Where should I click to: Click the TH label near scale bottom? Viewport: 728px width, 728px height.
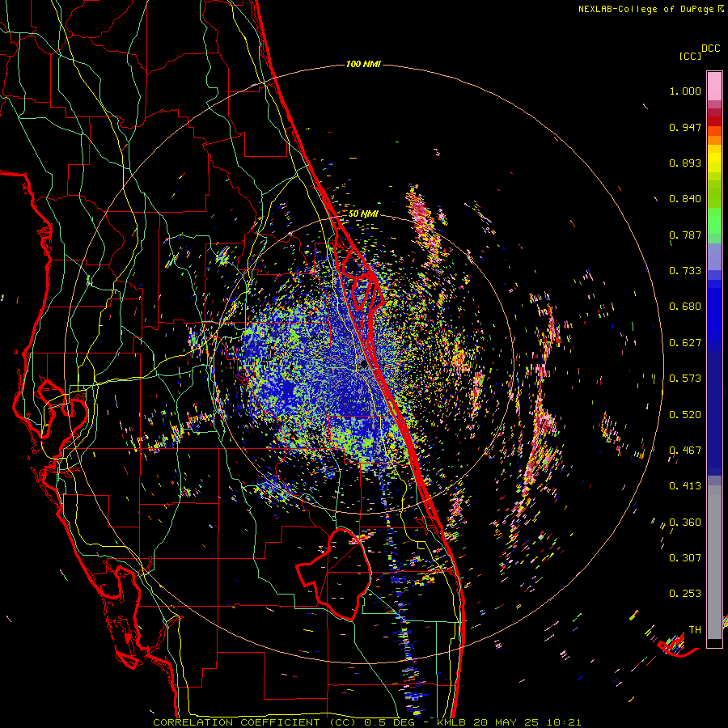point(695,630)
